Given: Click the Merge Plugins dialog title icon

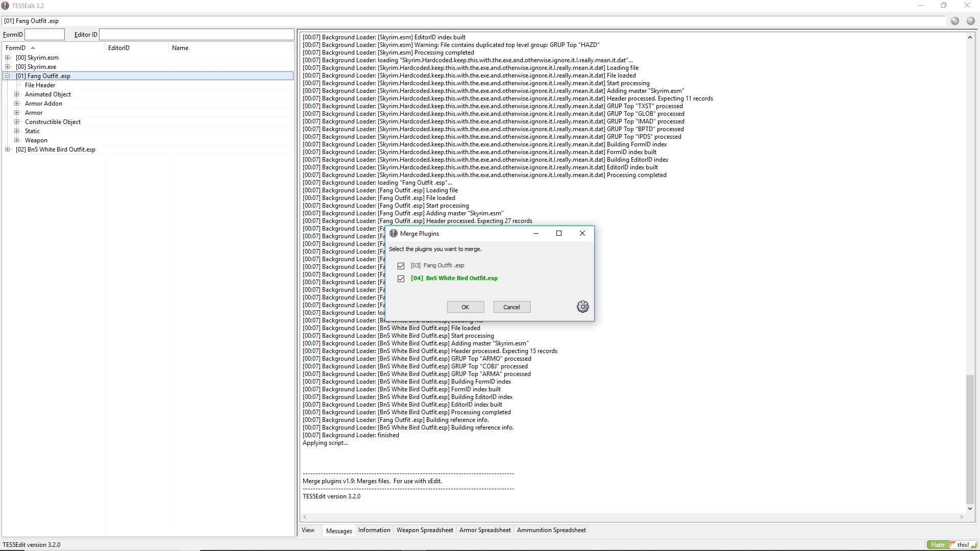Looking at the screenshot, I should coord(394,233).
